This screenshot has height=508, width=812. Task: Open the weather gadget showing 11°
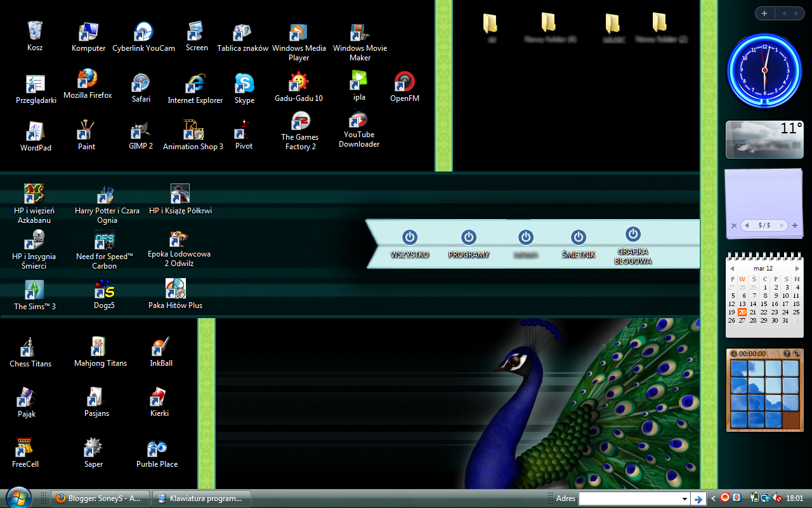tap(764, 140)
